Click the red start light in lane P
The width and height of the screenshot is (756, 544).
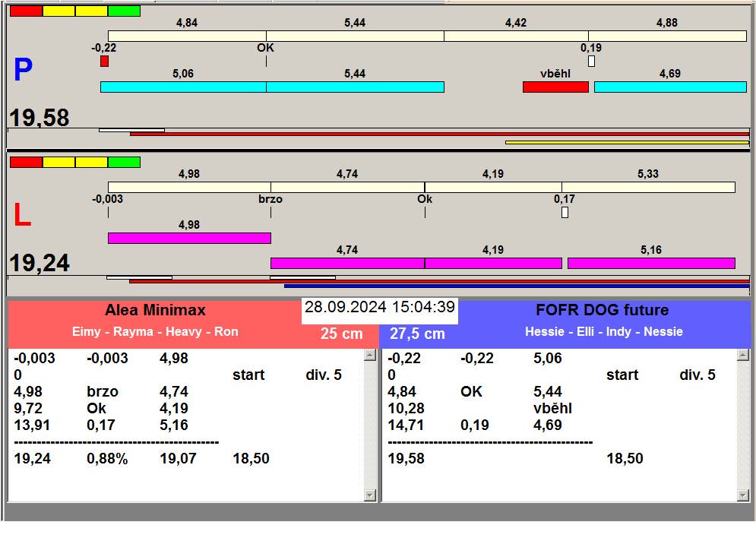[27, 11]
